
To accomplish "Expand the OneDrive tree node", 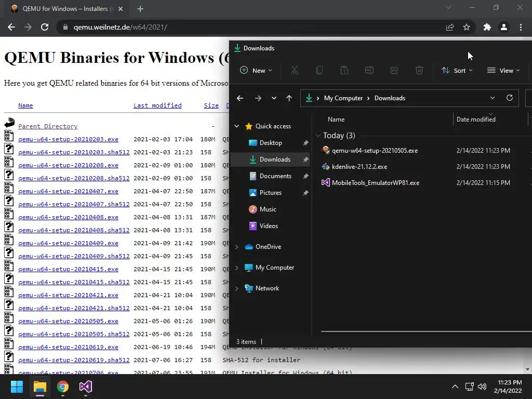I will (236, 247).
